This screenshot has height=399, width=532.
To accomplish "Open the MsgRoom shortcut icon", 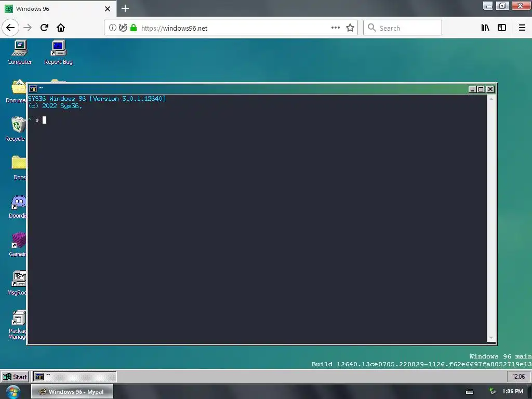I will pyautogui.click(x=18, y=283).
